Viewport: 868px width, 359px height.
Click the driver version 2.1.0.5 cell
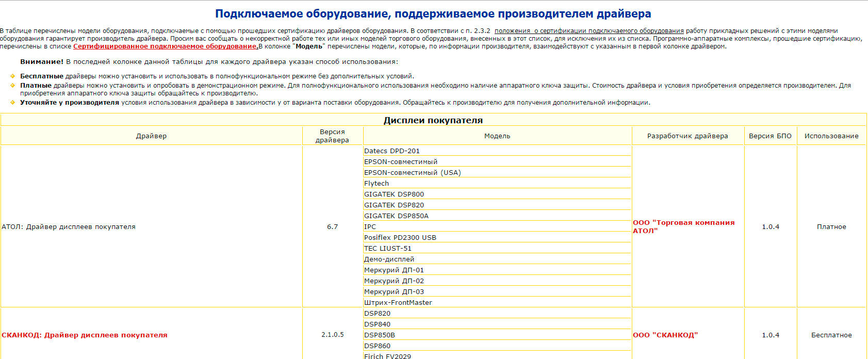point(332,335)
